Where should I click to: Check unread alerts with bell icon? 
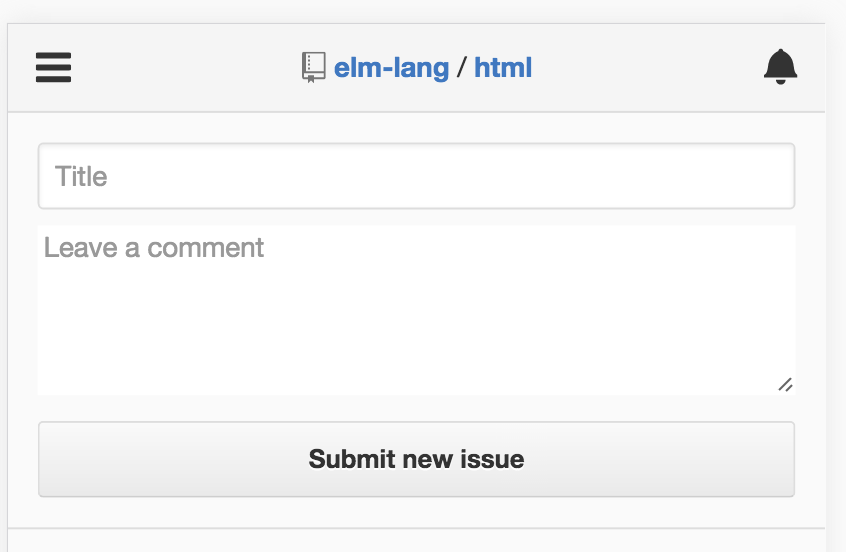click(780, 67)
